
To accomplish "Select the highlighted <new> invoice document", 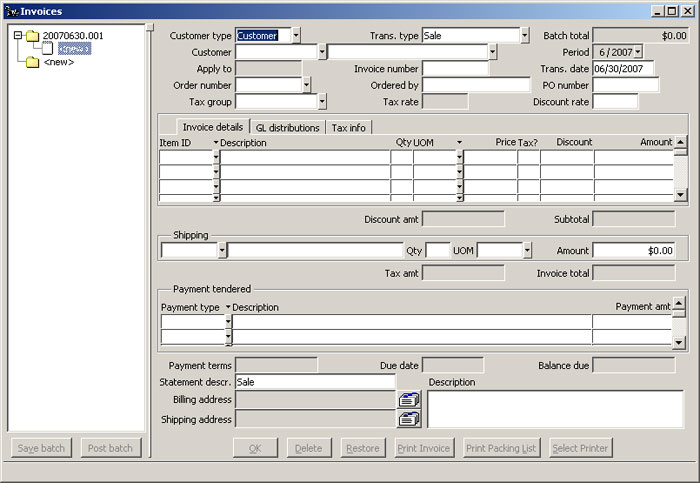I will (x=74, y=49).
